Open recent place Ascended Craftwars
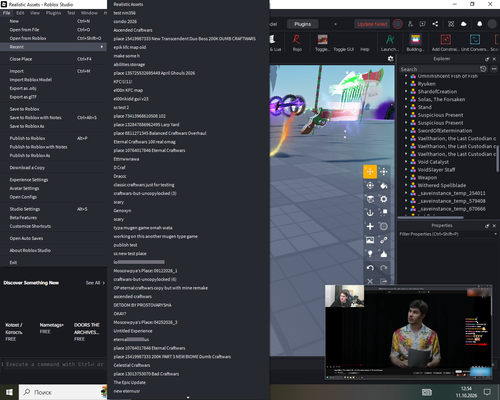The width and height of the screenshot is (500, 400). pos(188,30)
